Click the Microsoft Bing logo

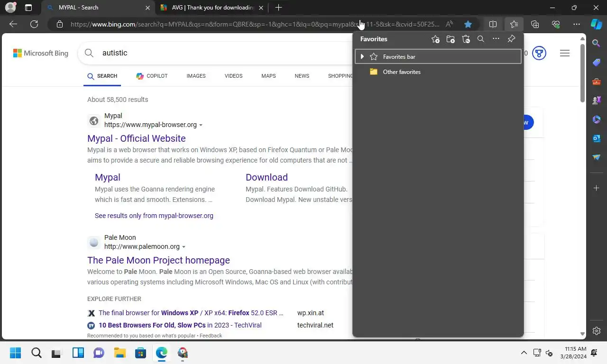click(x=41, y=53)
